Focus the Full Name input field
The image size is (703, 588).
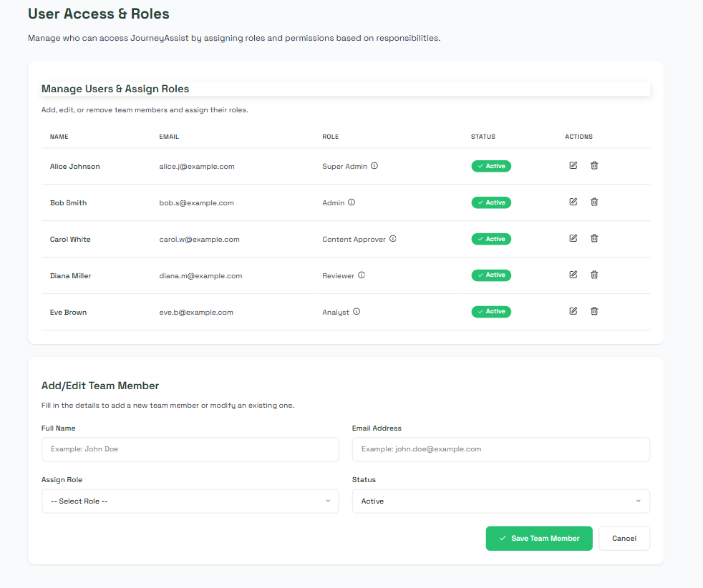coord(190,449)
